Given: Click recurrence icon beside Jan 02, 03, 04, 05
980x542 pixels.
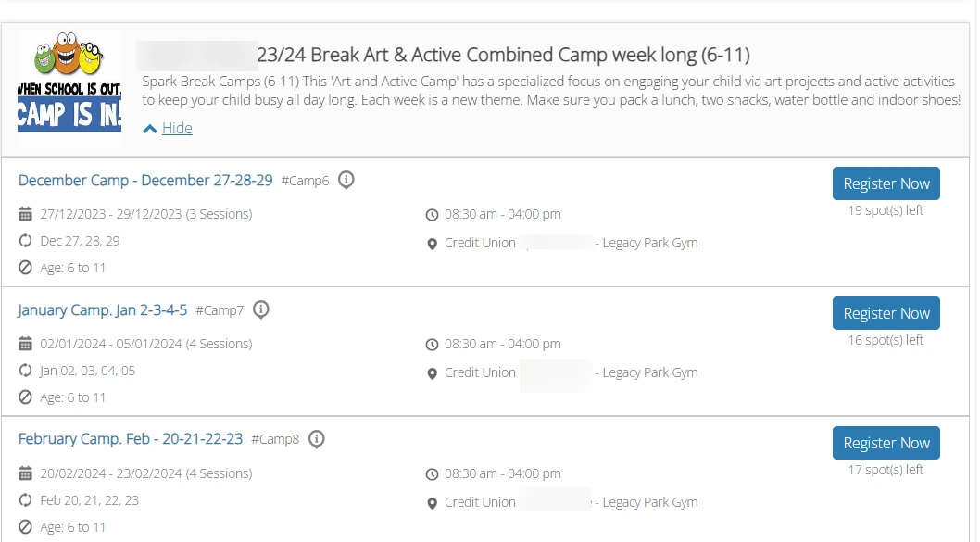Looking at the screenshot, I should [26, 371].
